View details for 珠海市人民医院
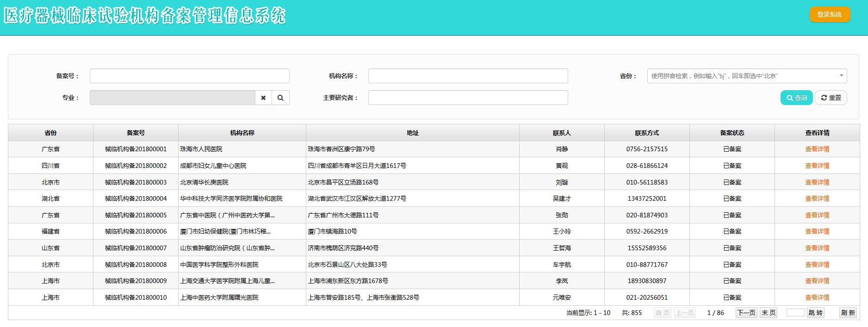The image size is (868, 327). click(817, 149)
